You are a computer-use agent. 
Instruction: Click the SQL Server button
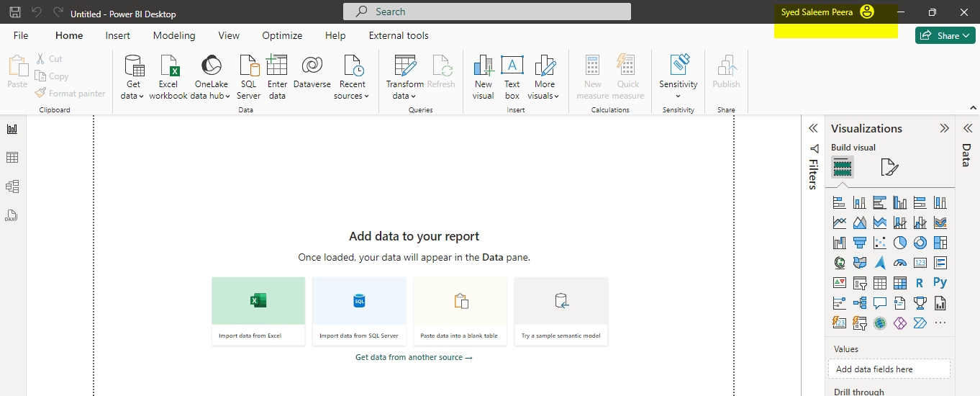pyautogui.click(x=248, y=77)
